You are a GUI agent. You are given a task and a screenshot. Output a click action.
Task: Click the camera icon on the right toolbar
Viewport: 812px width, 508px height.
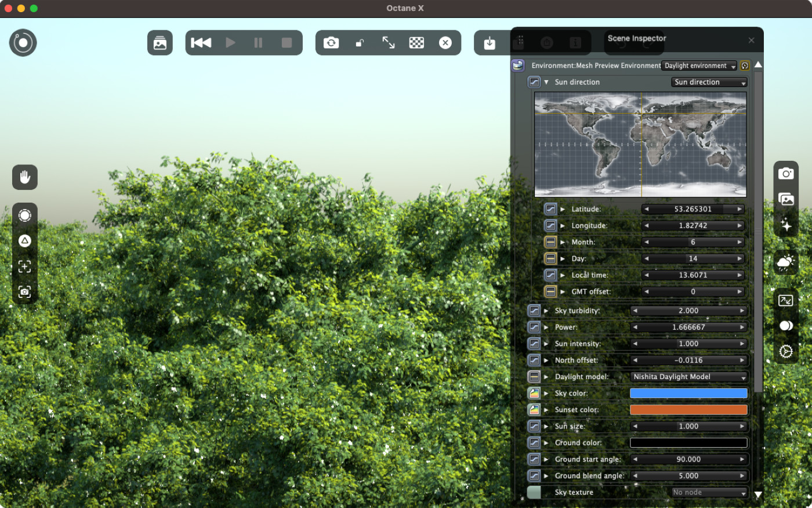click(x=786, y=174)
